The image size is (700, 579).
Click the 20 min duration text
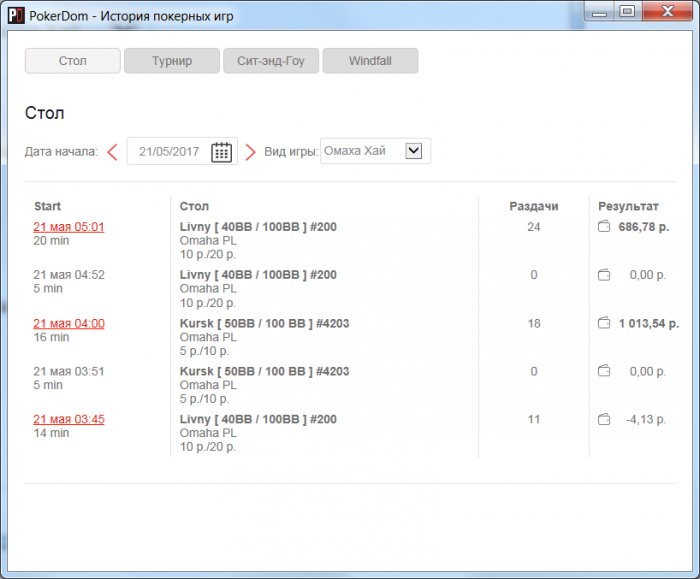[51, 241]
